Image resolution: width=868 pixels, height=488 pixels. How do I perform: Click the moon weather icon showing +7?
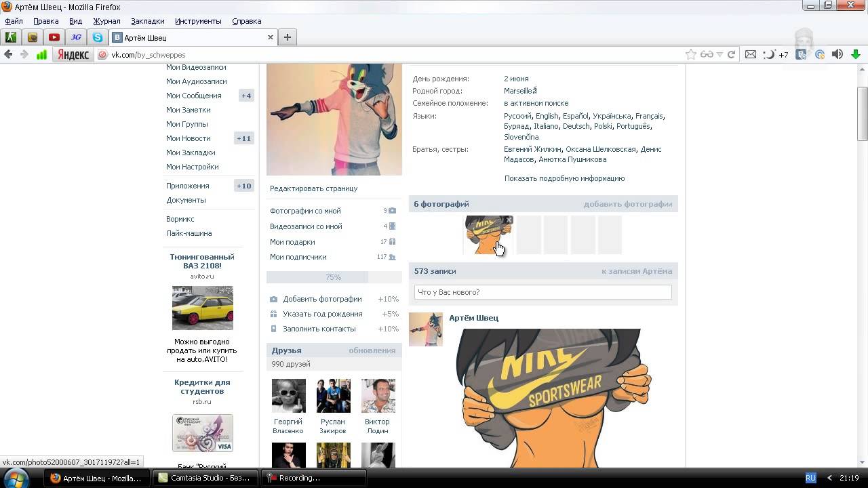tap(775, 55)
